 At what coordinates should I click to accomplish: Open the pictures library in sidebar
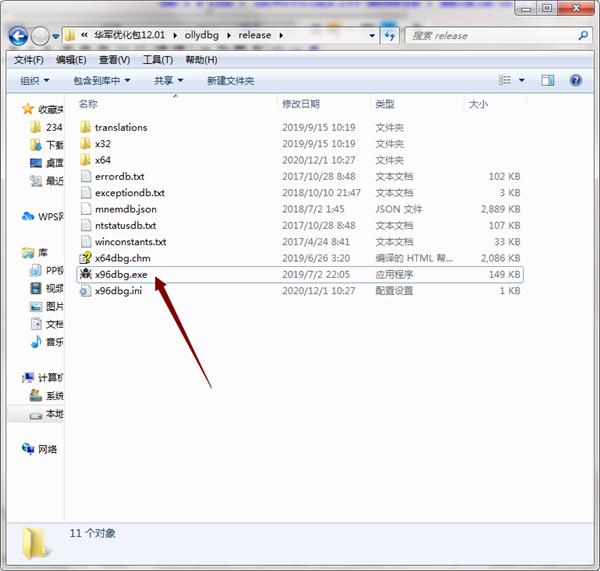click(46, 306)
